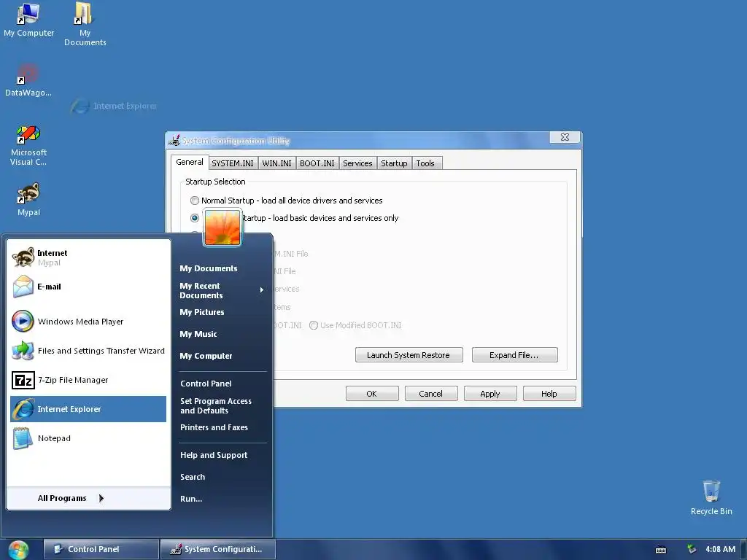The width and height of the screenshot is (747, 560).
Task: Switch to the General tab
Action: pos(190,162)
